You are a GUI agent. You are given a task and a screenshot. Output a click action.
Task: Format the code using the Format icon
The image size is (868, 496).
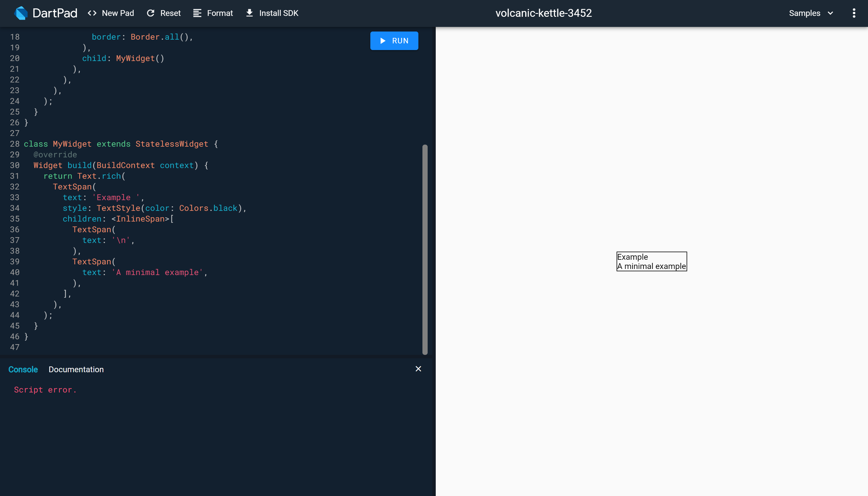[197, 13]
